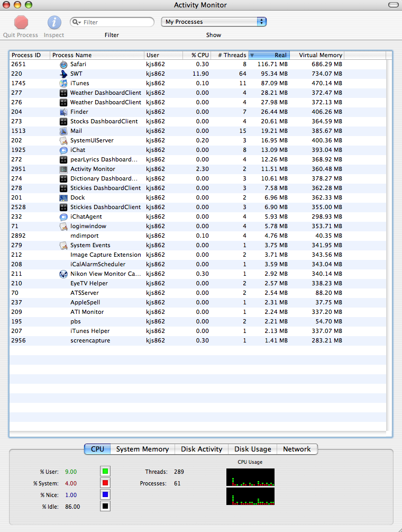
Task: Click the Quit Process stop-sign icon
Action: click(x=21, y=22)
